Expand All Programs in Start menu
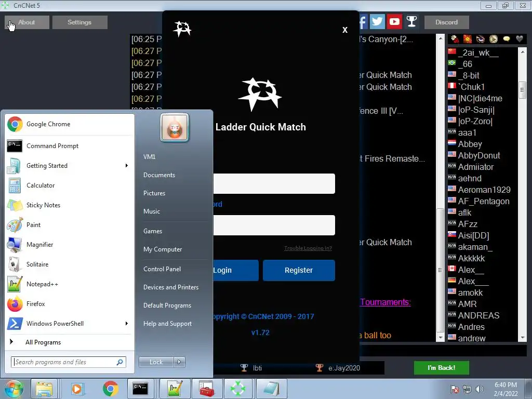This screenshot has width=532, height=399. (x=70, y=342)
